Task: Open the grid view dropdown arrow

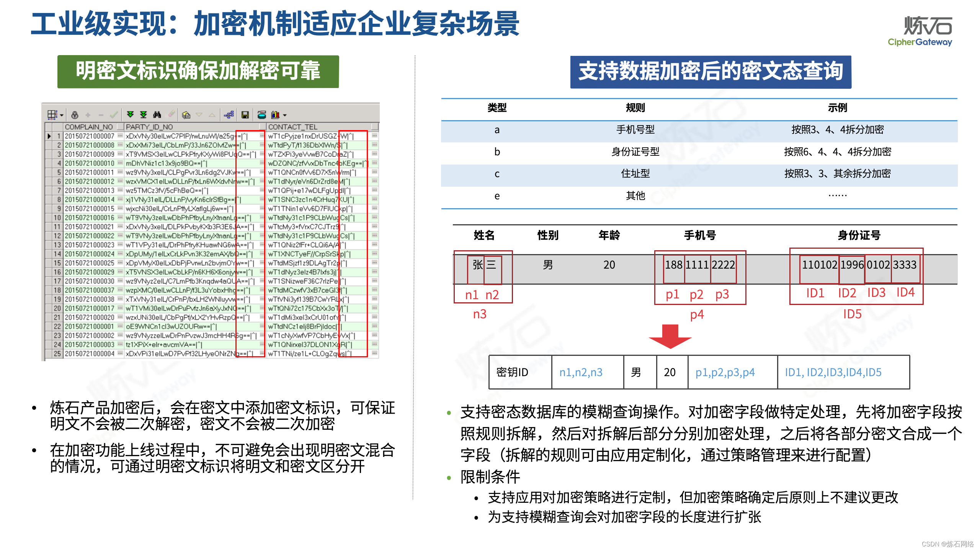Action: [62, 115]
